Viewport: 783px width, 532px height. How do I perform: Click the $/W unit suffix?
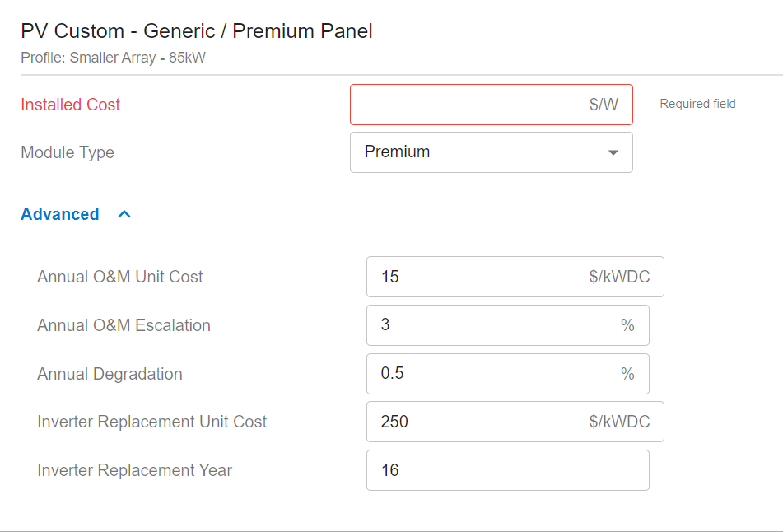[x=604, y=105]
